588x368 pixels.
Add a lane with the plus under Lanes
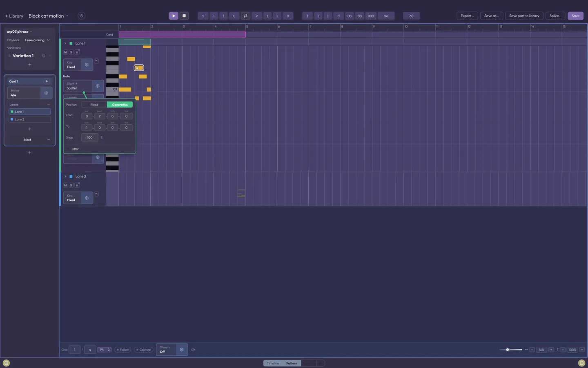pos(29,129)
